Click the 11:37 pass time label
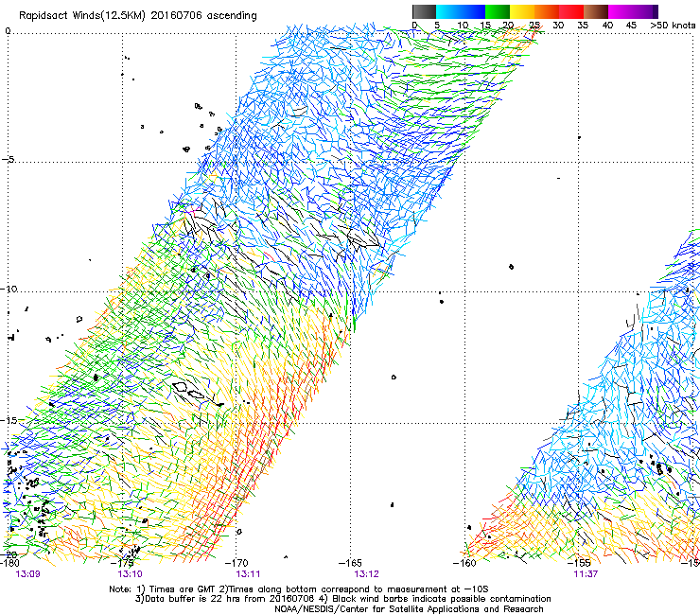Screen dimensions: 700x615 [x=586, y=573]
